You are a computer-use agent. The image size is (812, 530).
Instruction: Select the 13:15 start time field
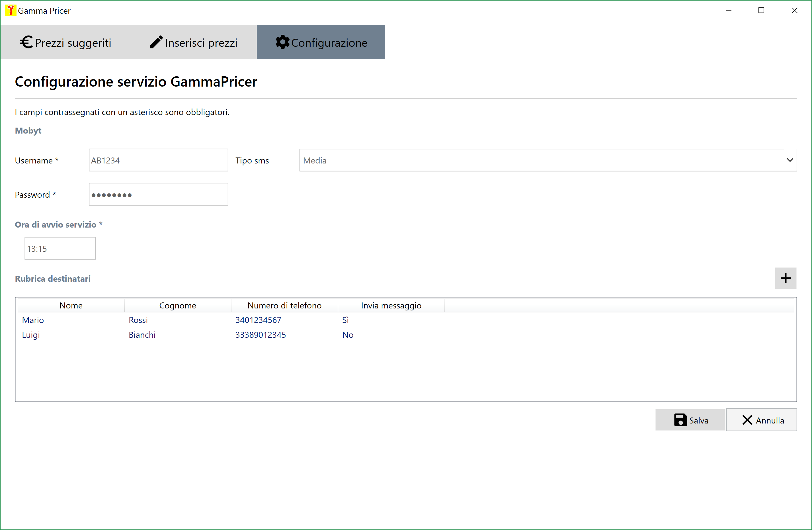60,248
